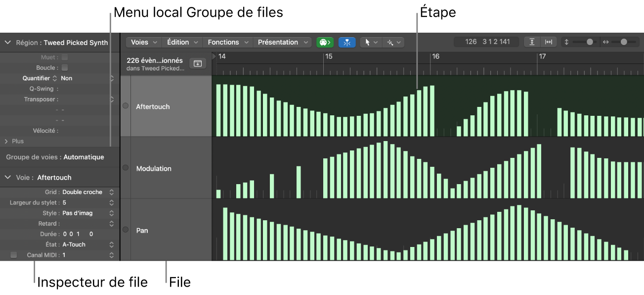Screen dimensions: 644x295
Task: Expand the Plus disclosure triangle
Action: pyautogui.click(x=6, y=141)
